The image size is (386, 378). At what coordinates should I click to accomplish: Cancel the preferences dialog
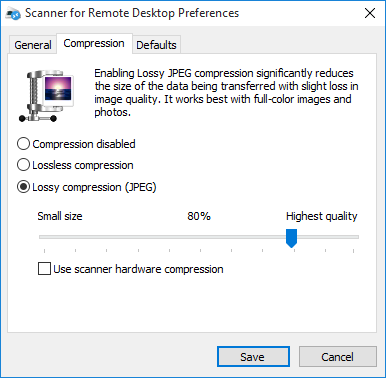[x=338, y=357]
